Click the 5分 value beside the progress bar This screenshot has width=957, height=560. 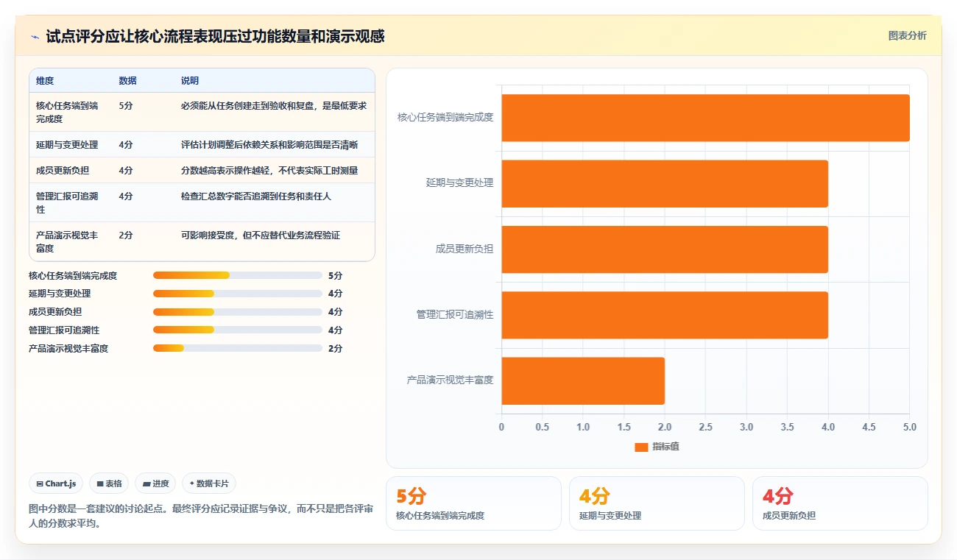point(336,275)
